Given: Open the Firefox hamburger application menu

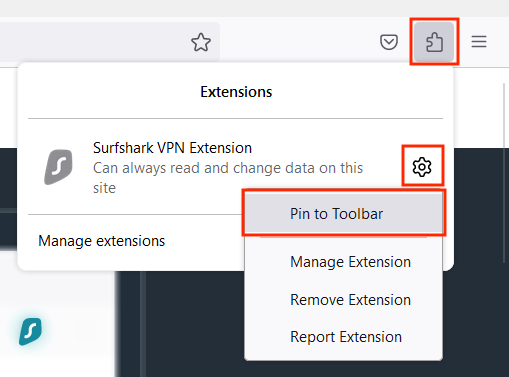Looking at the screenshot, I should pyautogui.click(x=479, y=42).
